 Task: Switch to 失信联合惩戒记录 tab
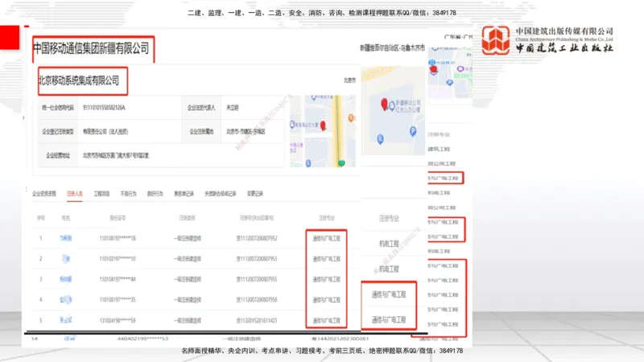(x=220, y=193)
